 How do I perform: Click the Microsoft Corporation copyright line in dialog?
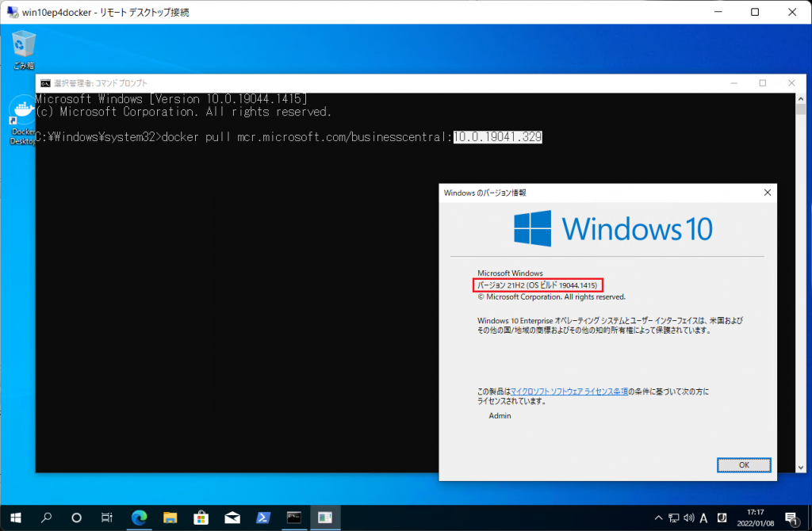[551, 297]
